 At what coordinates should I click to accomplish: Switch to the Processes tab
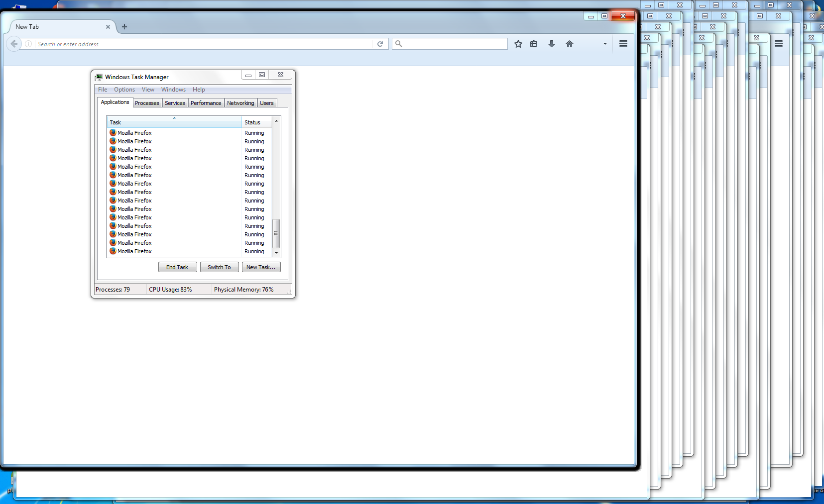point(147,103)
